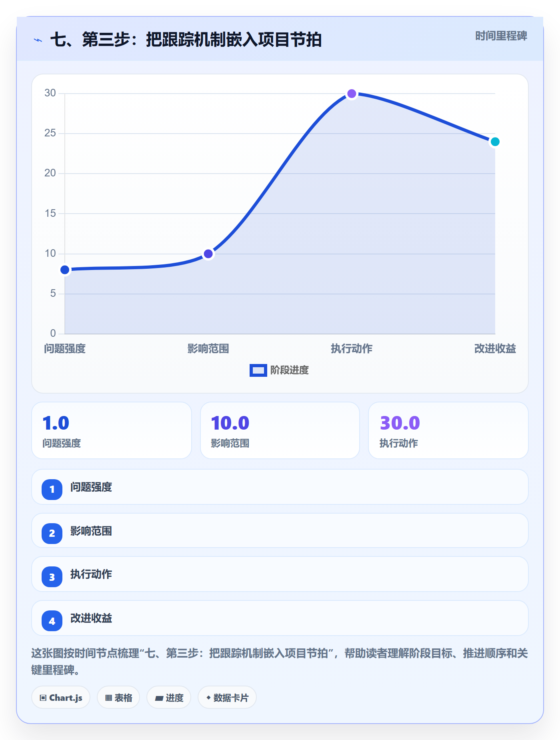This screenshot has width=560, height=740.
Task: Click the 影响范围 data point on the chart
Action: point(208,254)
